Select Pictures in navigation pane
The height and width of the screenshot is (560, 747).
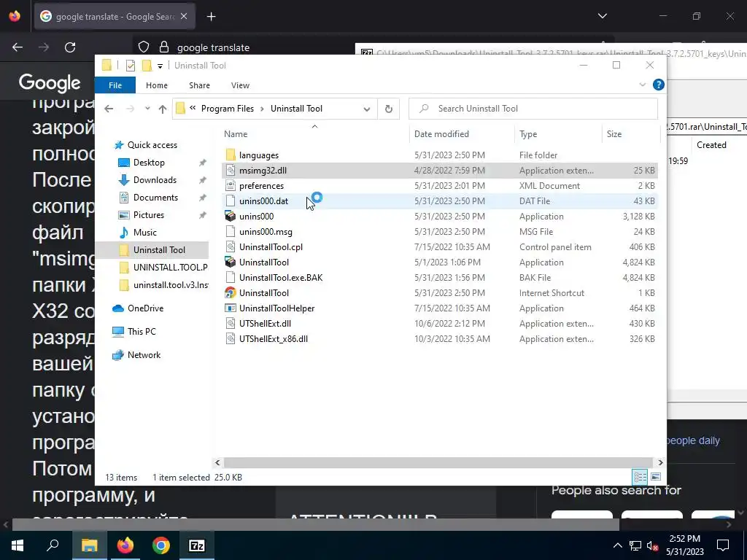tap(149, 215)
